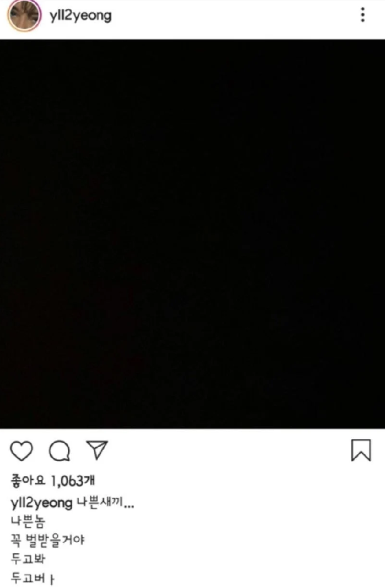Tap the word 꼭 in the caption
This screenshot has width=386, height=588.
click(16, 540)
